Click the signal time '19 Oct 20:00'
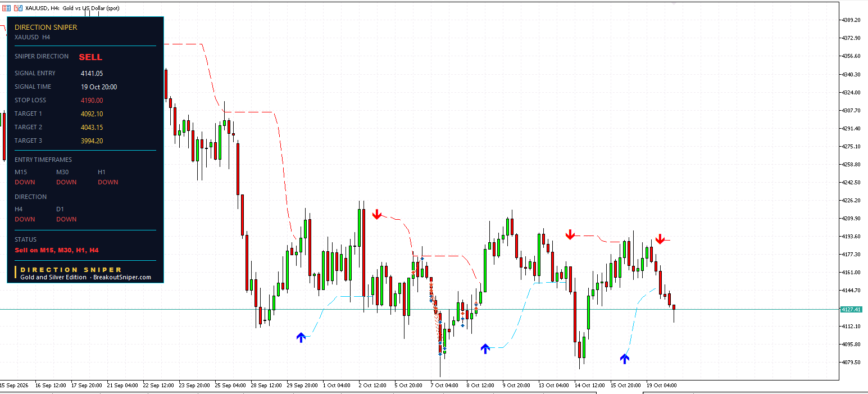868x394 pixels. [99, 87]
